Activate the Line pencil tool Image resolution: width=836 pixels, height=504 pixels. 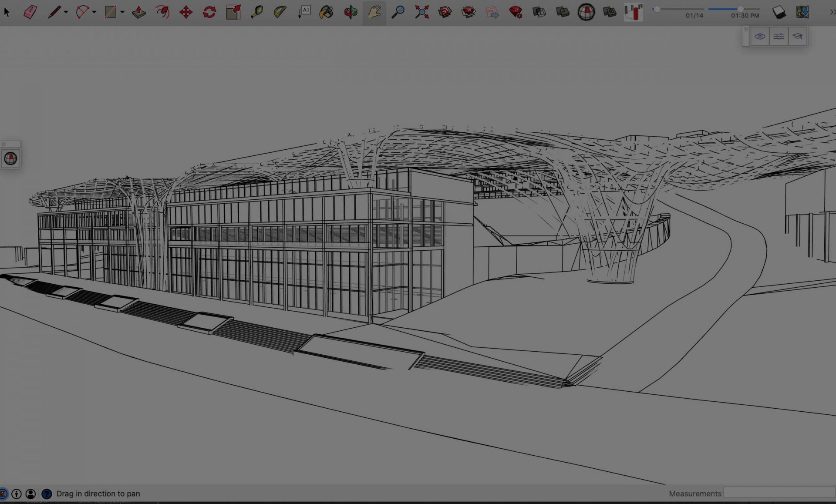coord(54,12)
